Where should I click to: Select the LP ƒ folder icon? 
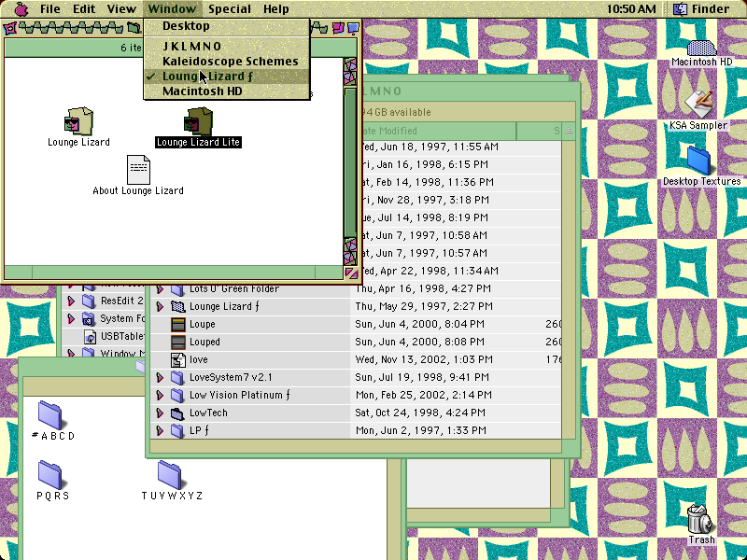(177, 430)
